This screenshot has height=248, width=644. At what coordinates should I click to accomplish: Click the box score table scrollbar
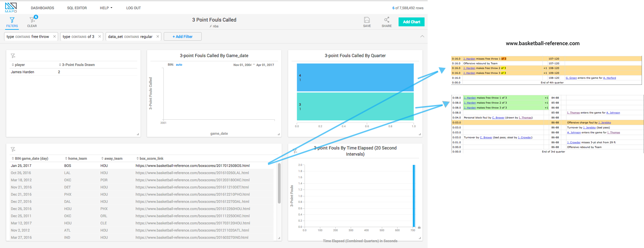[279, 183]
